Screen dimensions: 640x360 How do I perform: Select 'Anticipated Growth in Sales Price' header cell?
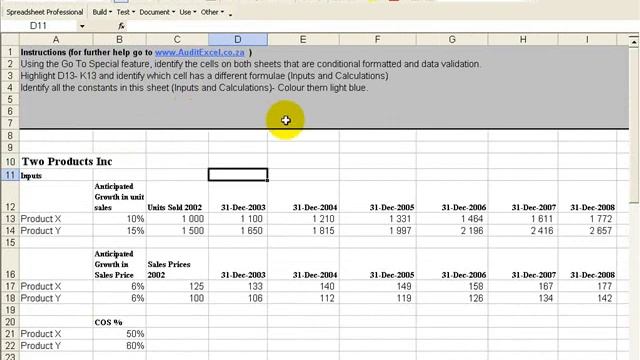[119, 264]
